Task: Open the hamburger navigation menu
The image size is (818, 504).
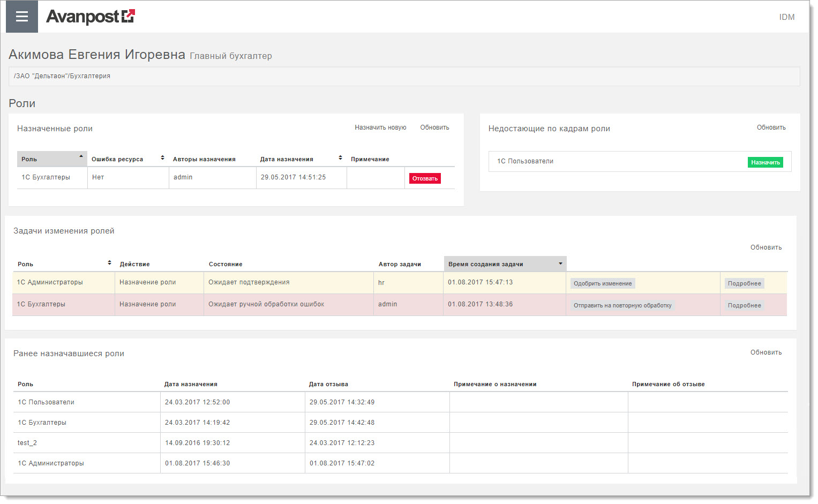Action: coord(21,17)
